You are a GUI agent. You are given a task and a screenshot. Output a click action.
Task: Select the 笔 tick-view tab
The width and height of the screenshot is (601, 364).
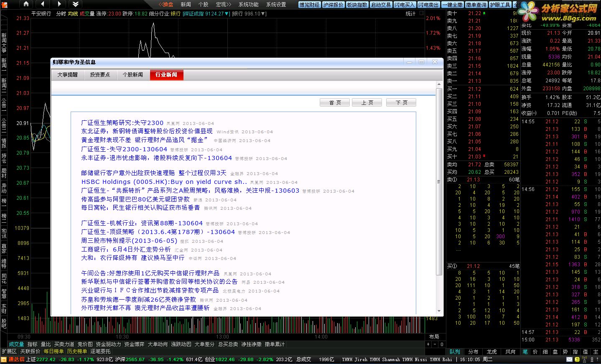tap(525, 352)
